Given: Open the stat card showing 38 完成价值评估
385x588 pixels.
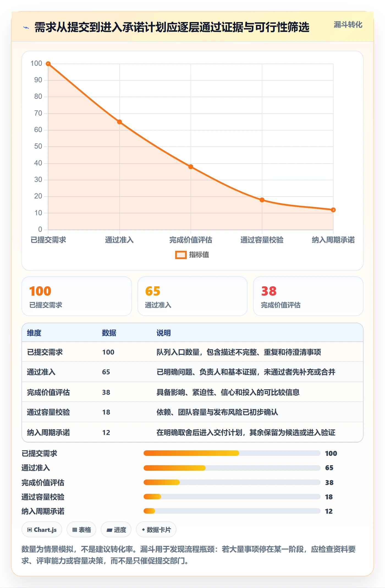Looking at the screenshot, I should 308,296.
